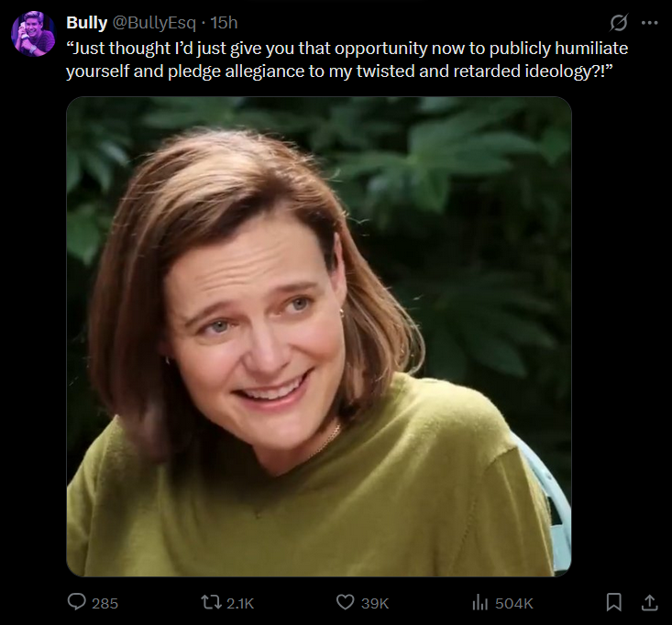Open the three-dot more options menu

[x=650, y=23]
